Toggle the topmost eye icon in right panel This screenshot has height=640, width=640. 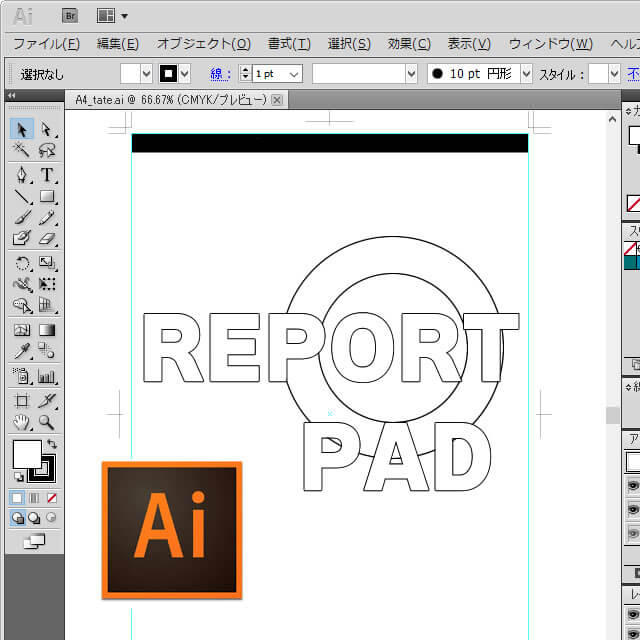point(632,487)
